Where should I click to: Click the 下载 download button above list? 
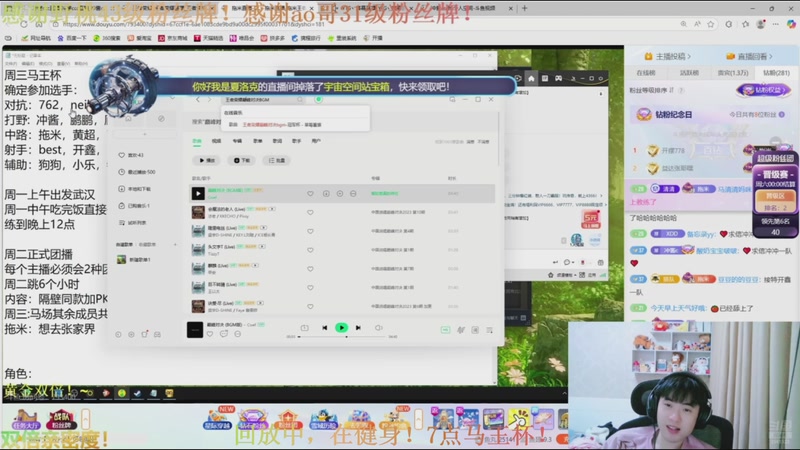242,160
